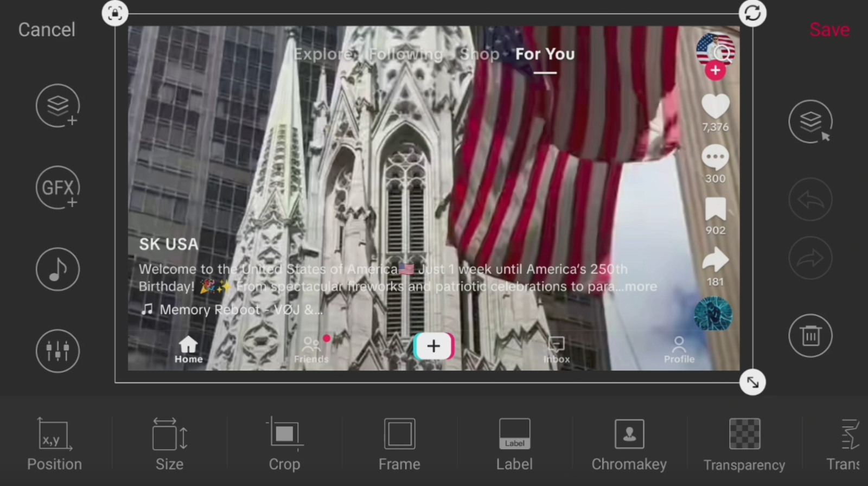The image size is (868, 486).
Task: Tap the share arrow icon showing 181
Action: pos(716,260)
